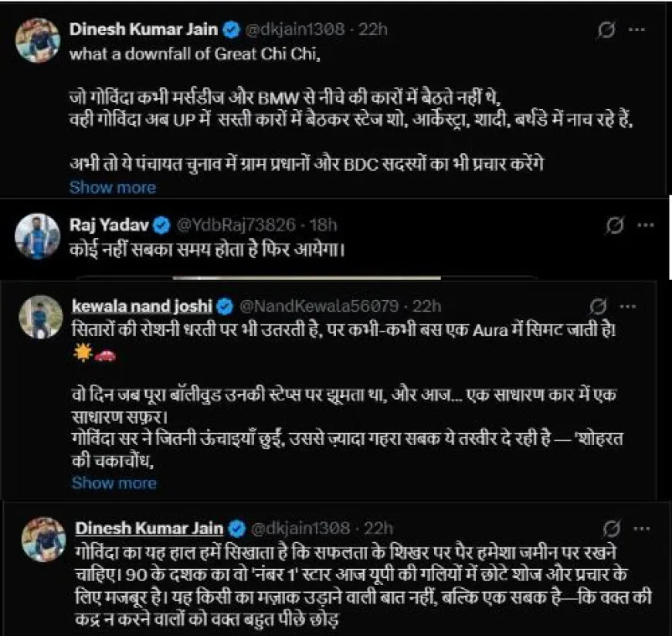Viewport: 672px width, 636px height.
Task: Expand 'Show more' on the 'what a downfall' tweet
Action: pyautogui.click(x=113, y=187)
